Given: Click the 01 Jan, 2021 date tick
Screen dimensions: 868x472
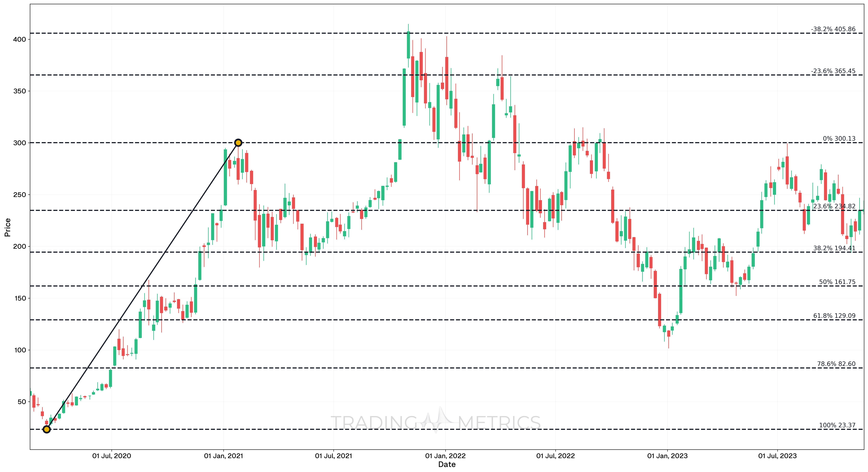Looking at the screenshot, I should pos(223,456).
